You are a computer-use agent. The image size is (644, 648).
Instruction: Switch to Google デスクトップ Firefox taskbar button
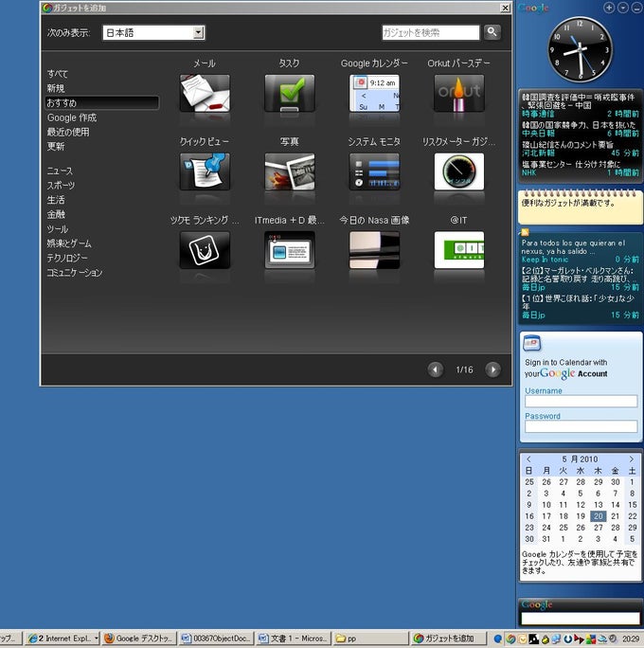click(x=139, y=639)
